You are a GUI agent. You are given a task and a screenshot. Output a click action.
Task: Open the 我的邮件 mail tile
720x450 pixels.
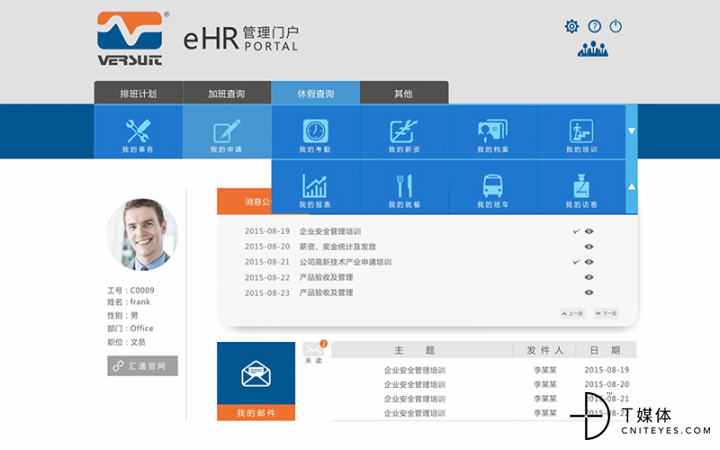[x=256, y=381]
